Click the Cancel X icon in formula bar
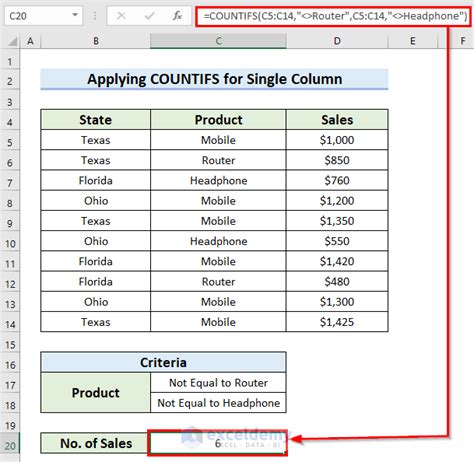The image size is (474, 462). (x=121, y=16)
